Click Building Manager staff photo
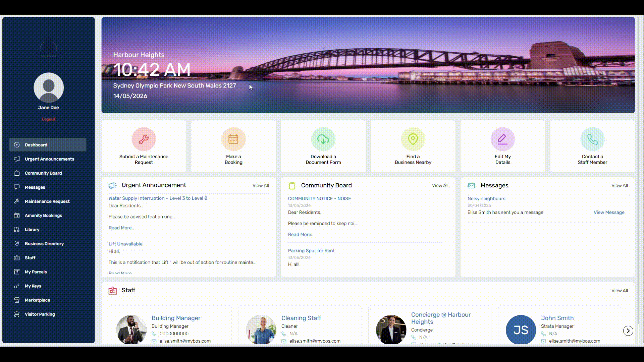 tap(131, 329)
